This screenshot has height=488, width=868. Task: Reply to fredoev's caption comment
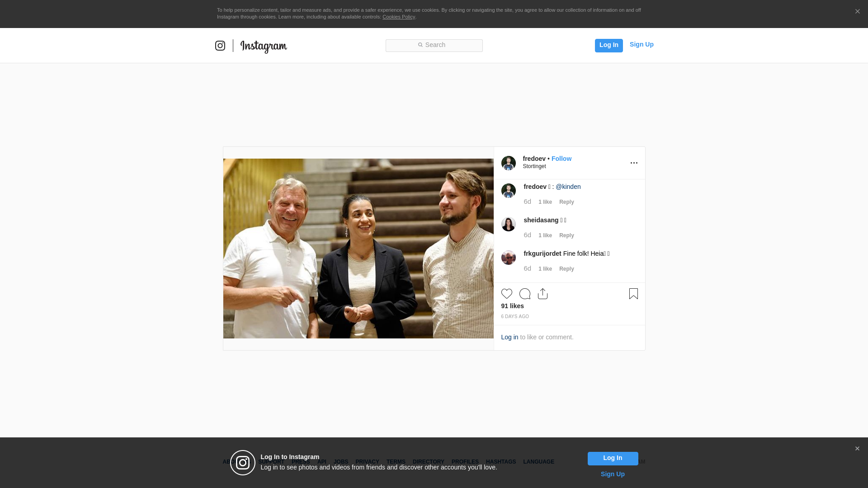pos(566,202)
